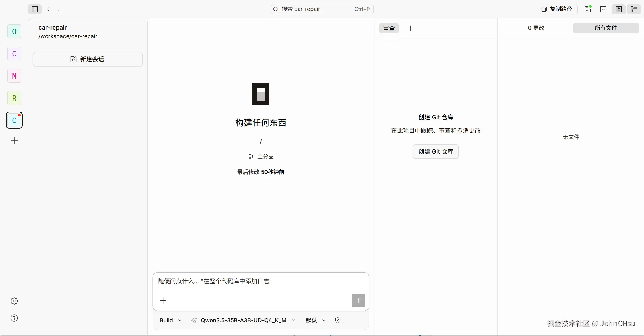
Task: Switch to project tile M
Action: [x=14, y=76]
